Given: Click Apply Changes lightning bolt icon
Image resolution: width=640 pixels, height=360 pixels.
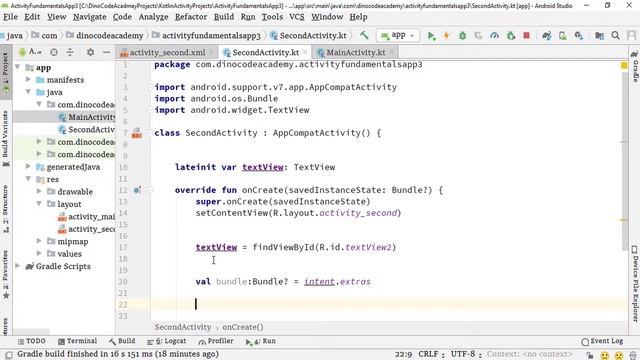Looking at the screenshot, I should click(x=447, y=36).
